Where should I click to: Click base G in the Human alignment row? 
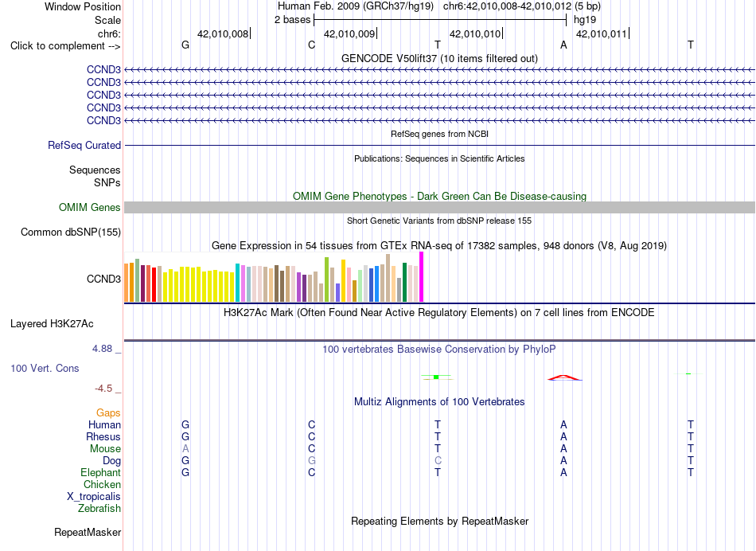[185, 424]
